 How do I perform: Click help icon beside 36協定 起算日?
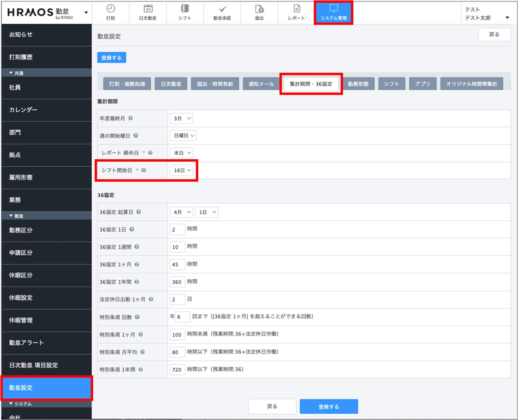tap(138, 212)
